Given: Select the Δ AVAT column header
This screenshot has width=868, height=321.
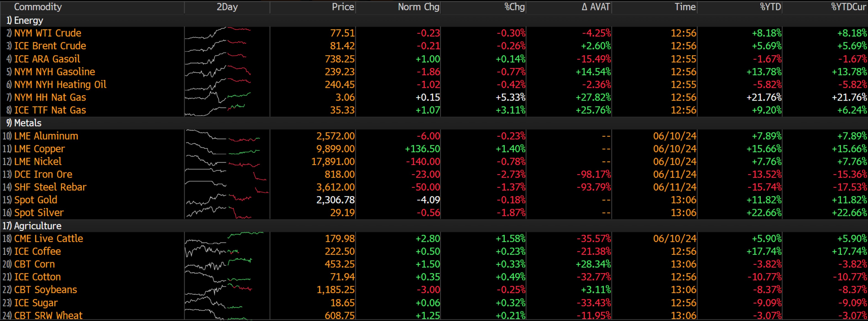Looking at the screenshot, I should tap(596, 7).
